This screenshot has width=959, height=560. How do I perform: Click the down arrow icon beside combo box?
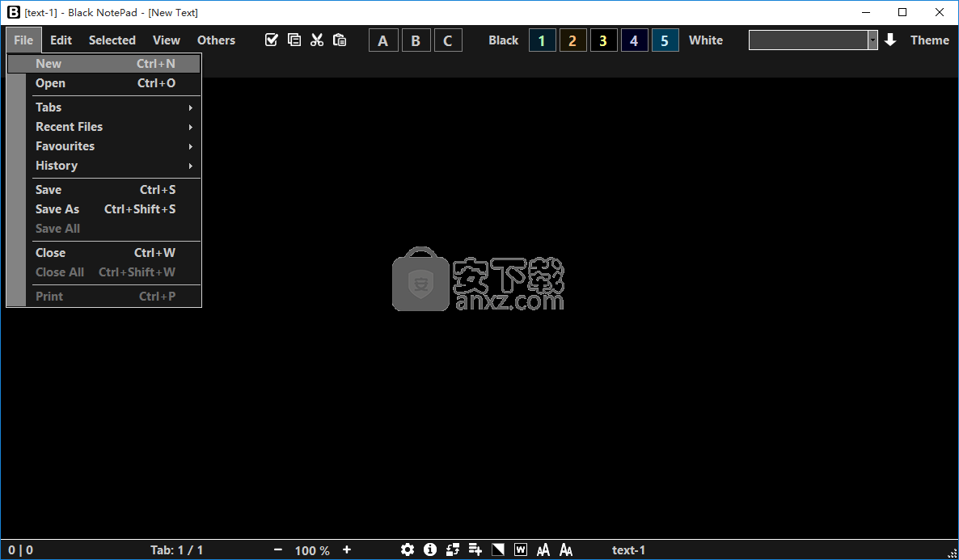coord(890,40)
